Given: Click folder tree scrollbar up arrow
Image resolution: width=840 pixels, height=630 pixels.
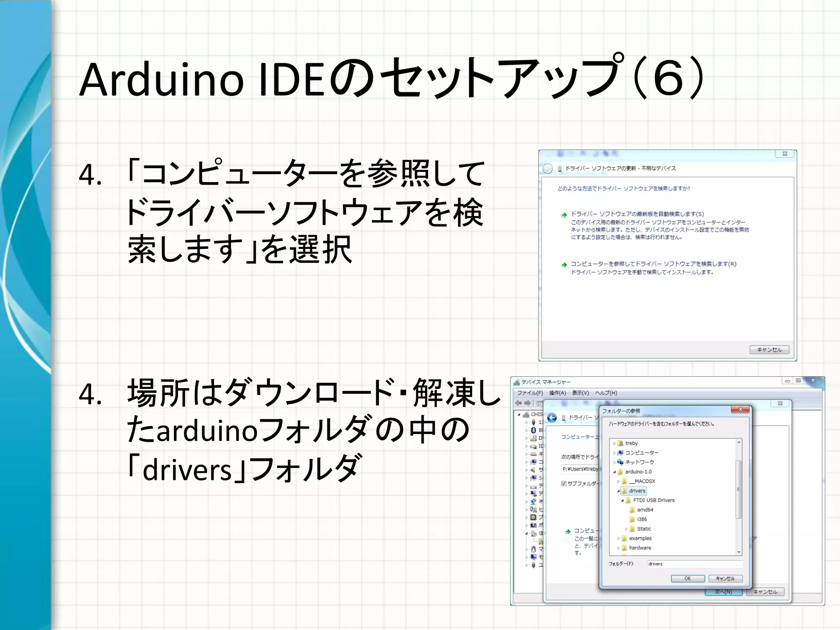Looking at the screenshot, I should coord(739,443).
